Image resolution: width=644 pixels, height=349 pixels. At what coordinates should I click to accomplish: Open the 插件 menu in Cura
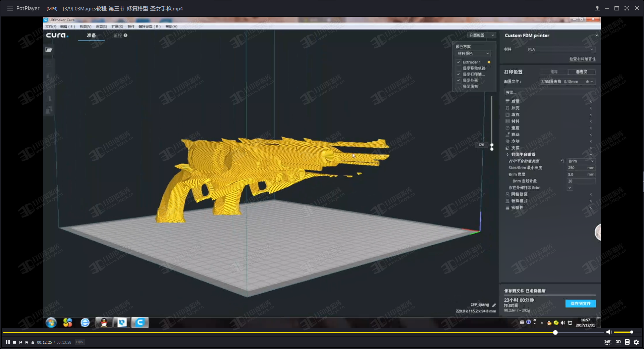(x=131, y=27)
